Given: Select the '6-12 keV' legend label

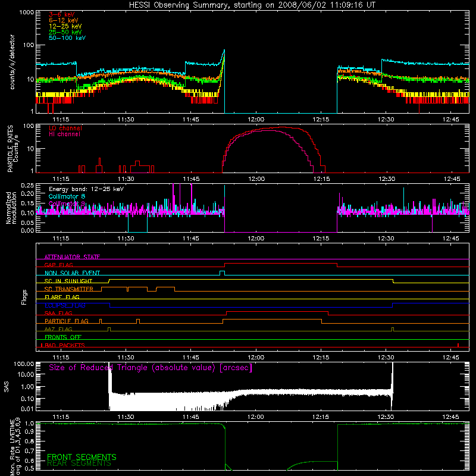Looking at the screenshot, I should [64, 20].
